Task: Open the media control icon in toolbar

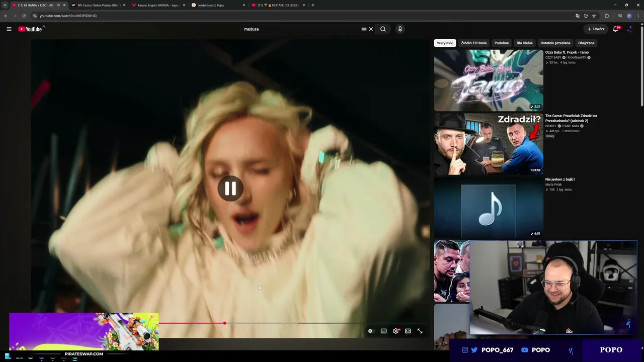Action: [620, 16]
